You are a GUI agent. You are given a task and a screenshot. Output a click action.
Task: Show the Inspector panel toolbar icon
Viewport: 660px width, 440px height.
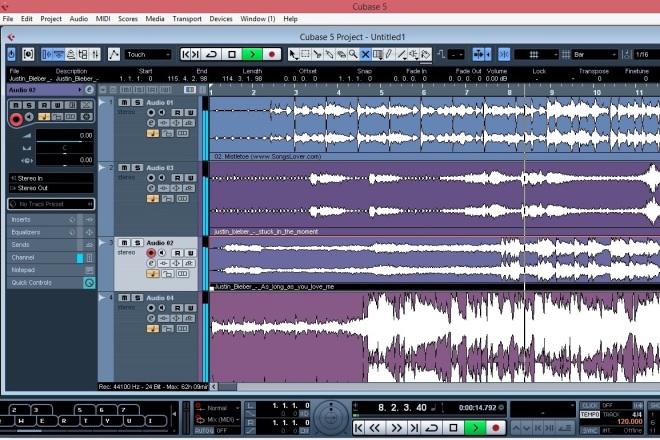point(47,54)
